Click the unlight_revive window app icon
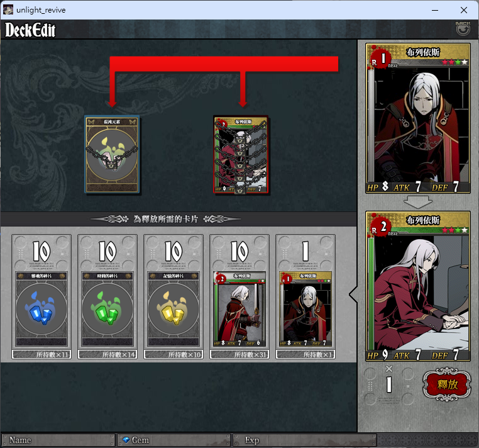Image resolution: width=479 pixels, height=448 pixels. (x=8, y=10)
